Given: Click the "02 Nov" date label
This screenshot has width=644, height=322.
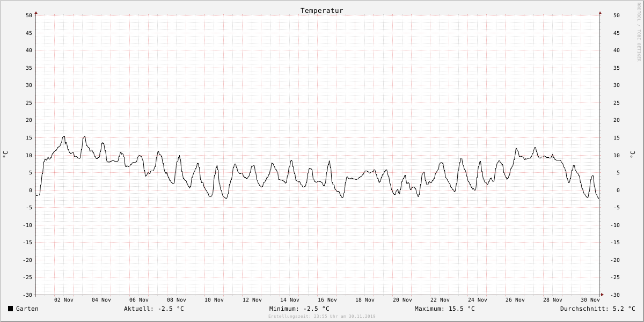Looking at the screenshot, I should click(64, 300).
